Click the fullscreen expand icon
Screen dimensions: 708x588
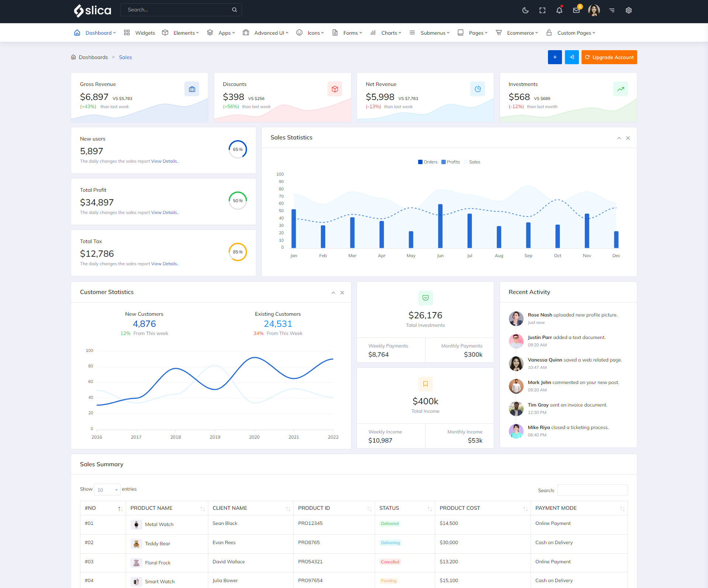542,10
